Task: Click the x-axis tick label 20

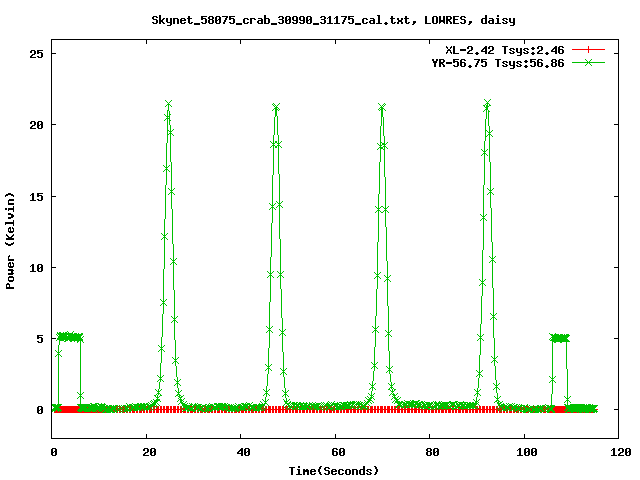Action: click(149, 452)
